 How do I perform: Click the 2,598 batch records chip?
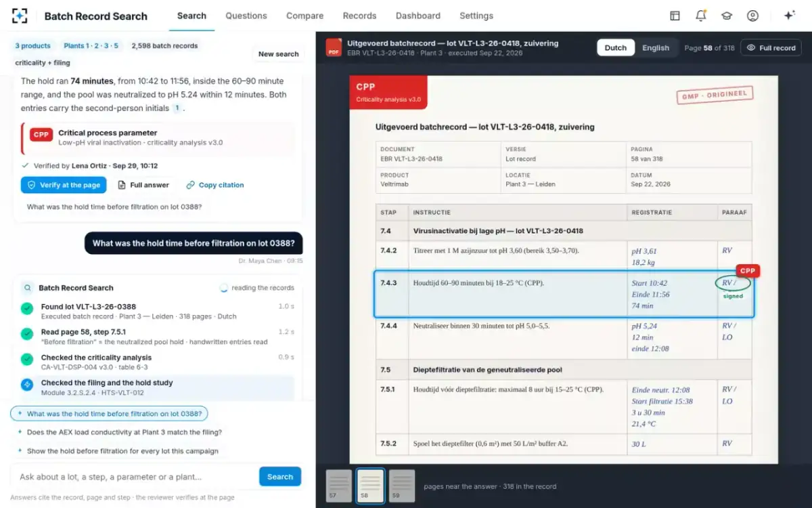[x=164, y=46]
